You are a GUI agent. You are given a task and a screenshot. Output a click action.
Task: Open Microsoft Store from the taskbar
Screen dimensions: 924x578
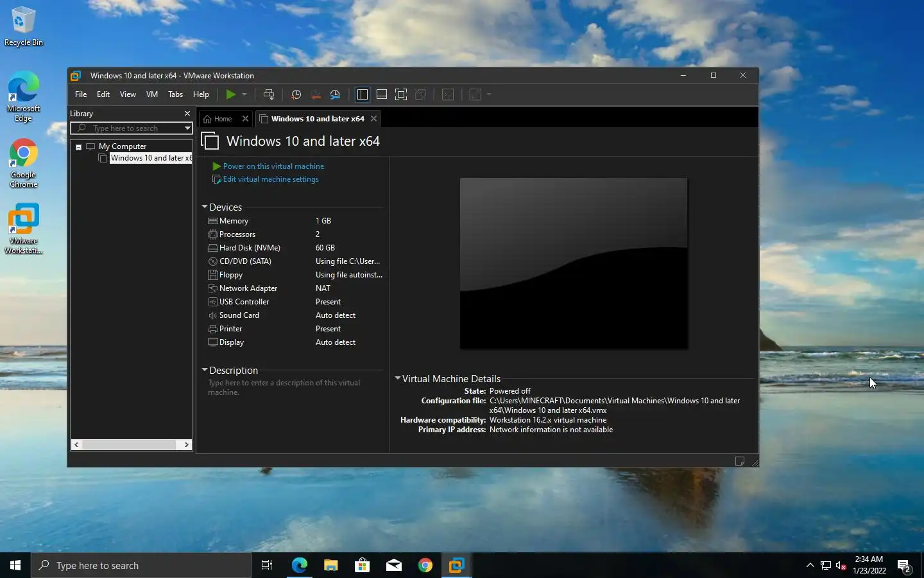362,565
